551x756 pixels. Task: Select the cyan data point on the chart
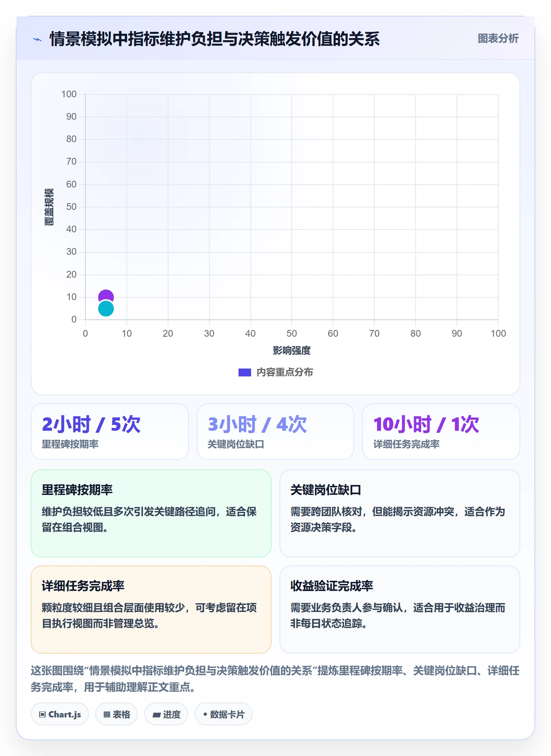106,308
